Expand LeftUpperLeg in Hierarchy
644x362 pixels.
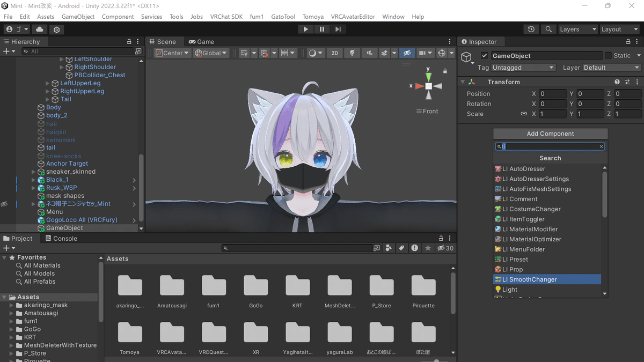[48, 84]
